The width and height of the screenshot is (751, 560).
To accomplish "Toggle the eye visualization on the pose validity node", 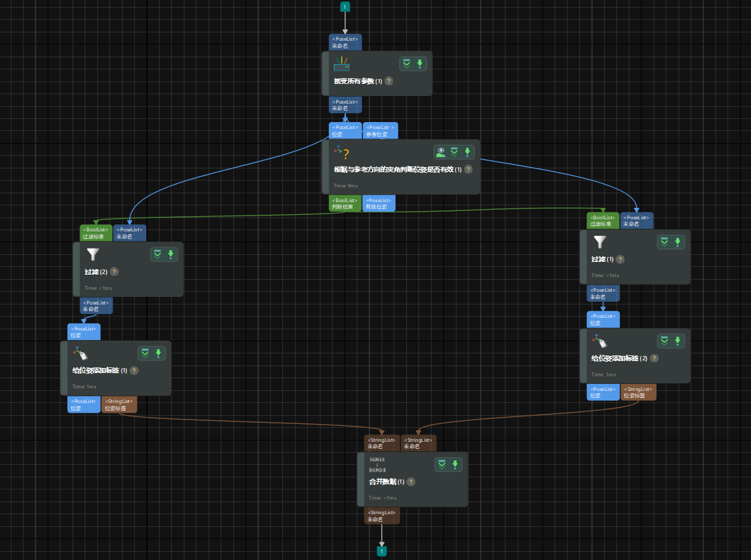I will (441, 152).
